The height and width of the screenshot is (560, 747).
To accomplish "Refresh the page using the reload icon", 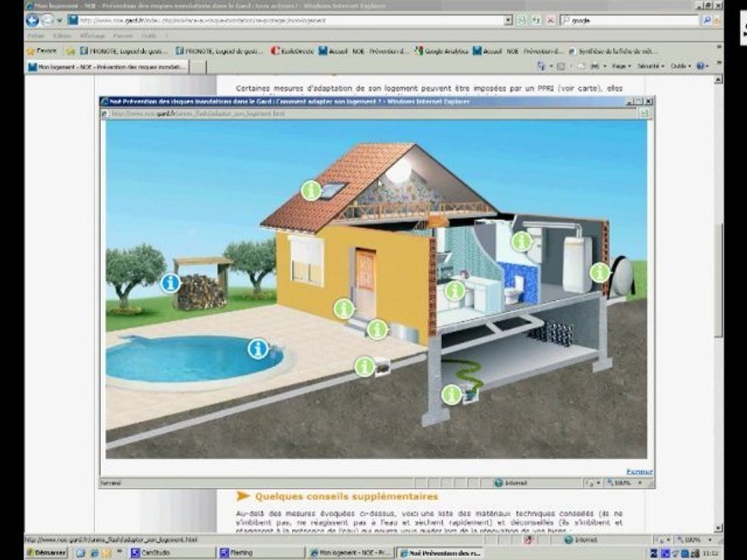I will 536,20.
